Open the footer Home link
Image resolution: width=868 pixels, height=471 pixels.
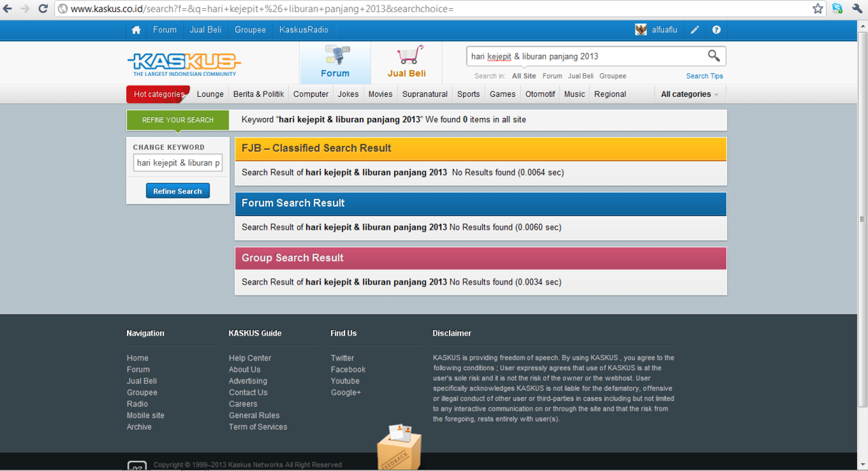click(x=138, y=358)
